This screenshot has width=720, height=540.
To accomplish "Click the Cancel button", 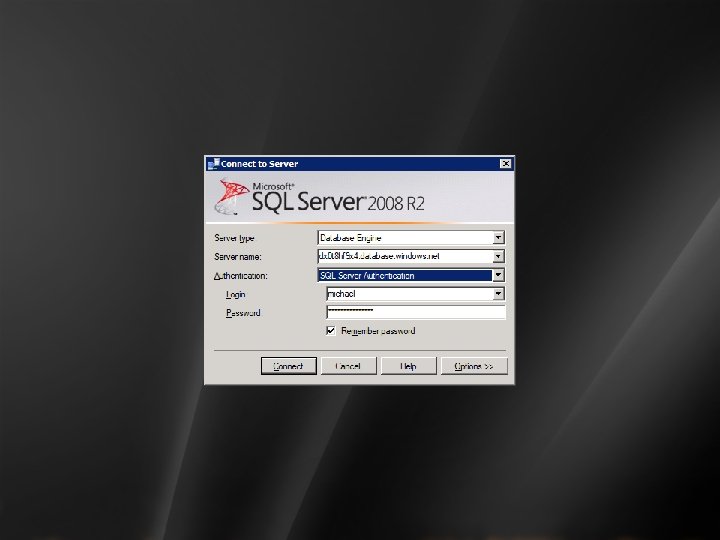I will click(349, 366).
